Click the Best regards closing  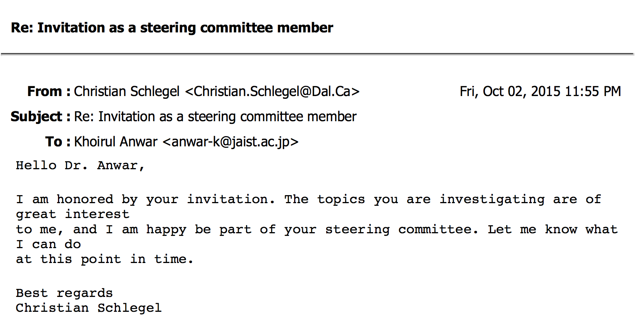click(64, 294)
